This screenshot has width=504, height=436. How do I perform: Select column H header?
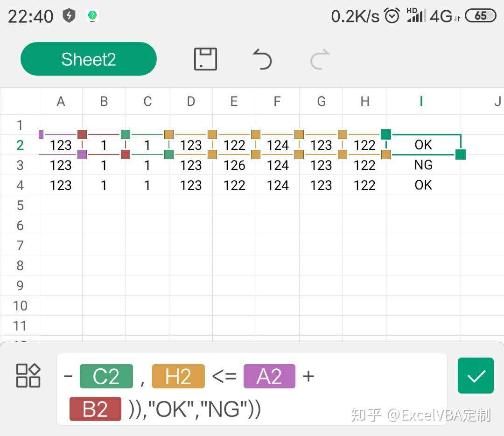pyautogui.click(x=364, y=101)
